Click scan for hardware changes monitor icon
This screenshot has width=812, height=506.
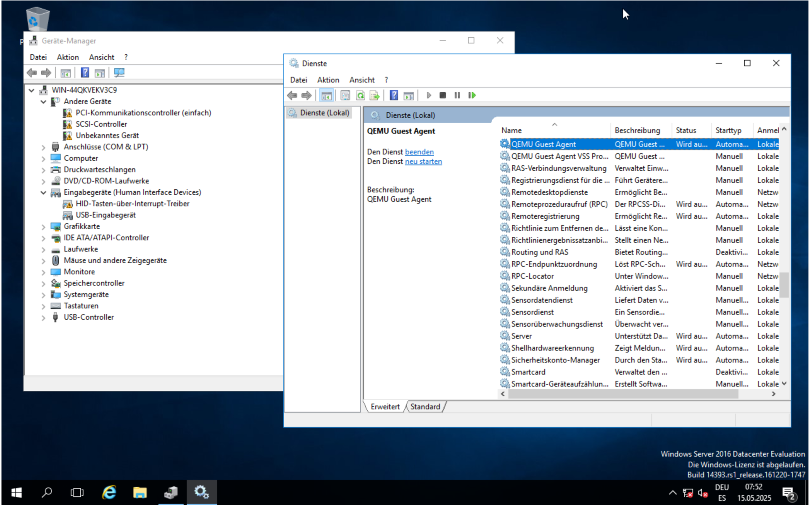click(119, 73)
